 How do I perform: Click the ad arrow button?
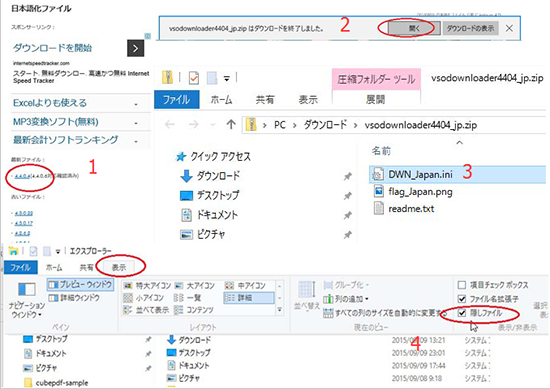tap(136, 48)
